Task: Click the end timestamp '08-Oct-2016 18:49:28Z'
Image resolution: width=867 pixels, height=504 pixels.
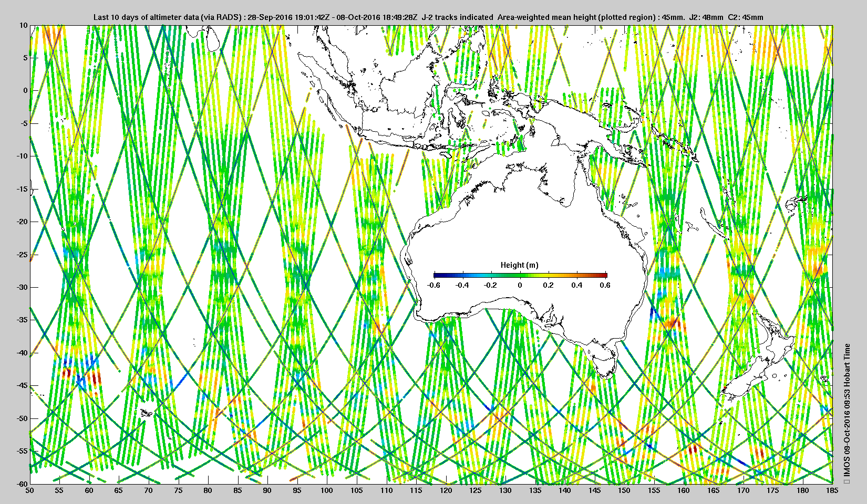Action: [x=377, y=17]
